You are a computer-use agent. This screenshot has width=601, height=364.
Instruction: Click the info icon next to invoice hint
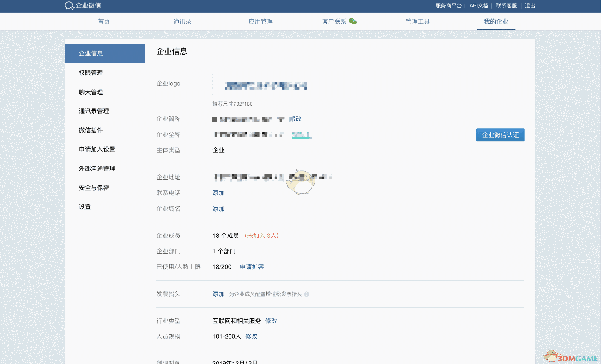307,294
